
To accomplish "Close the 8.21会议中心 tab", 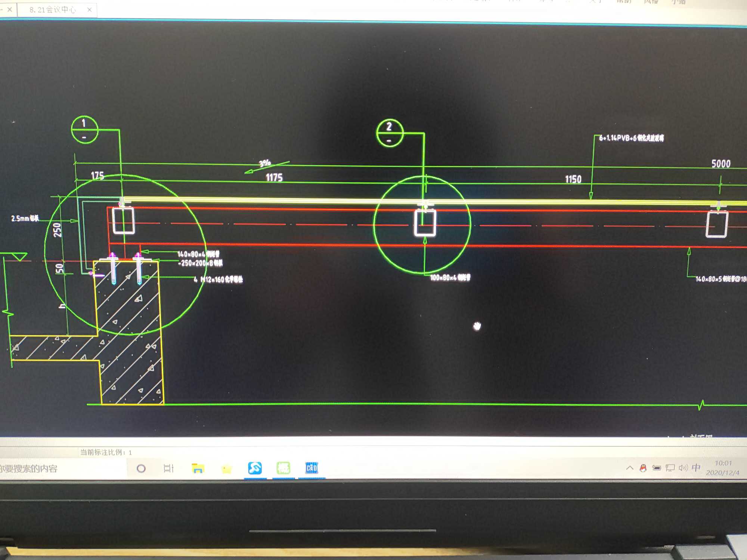I will (90, 10).
